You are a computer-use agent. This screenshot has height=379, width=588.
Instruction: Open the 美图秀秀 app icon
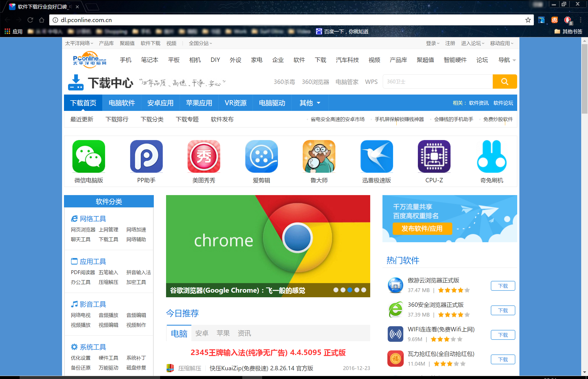pyautogui.click(x=204, y=156)
